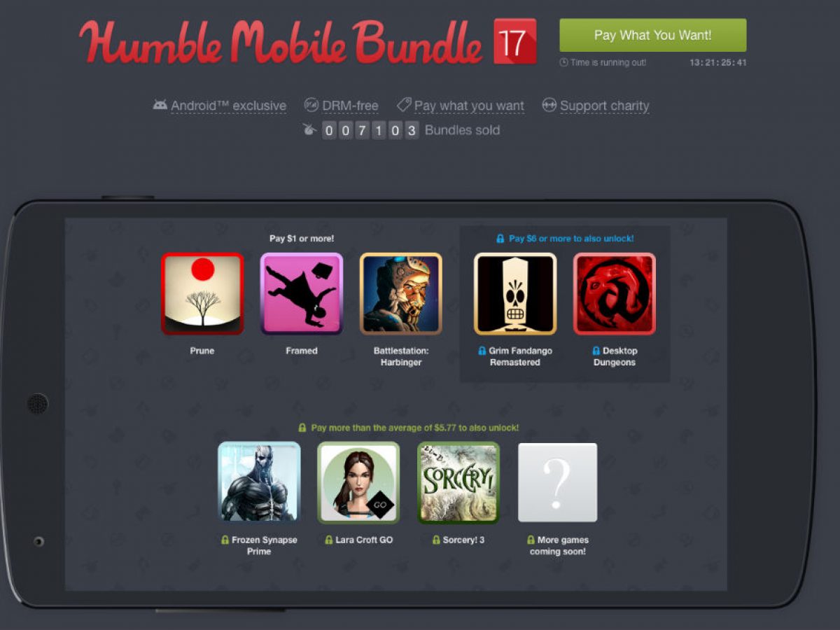Follow the Pay what you want link

coord(469,106)
